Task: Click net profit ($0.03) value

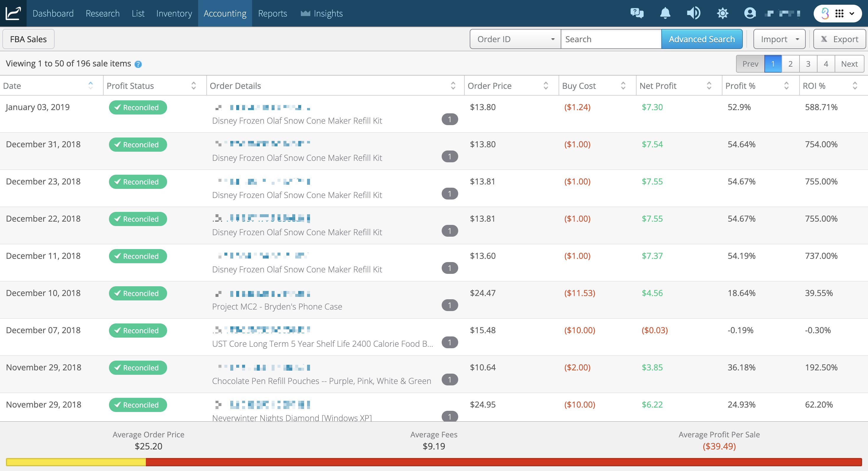Action: coord(654,330)
